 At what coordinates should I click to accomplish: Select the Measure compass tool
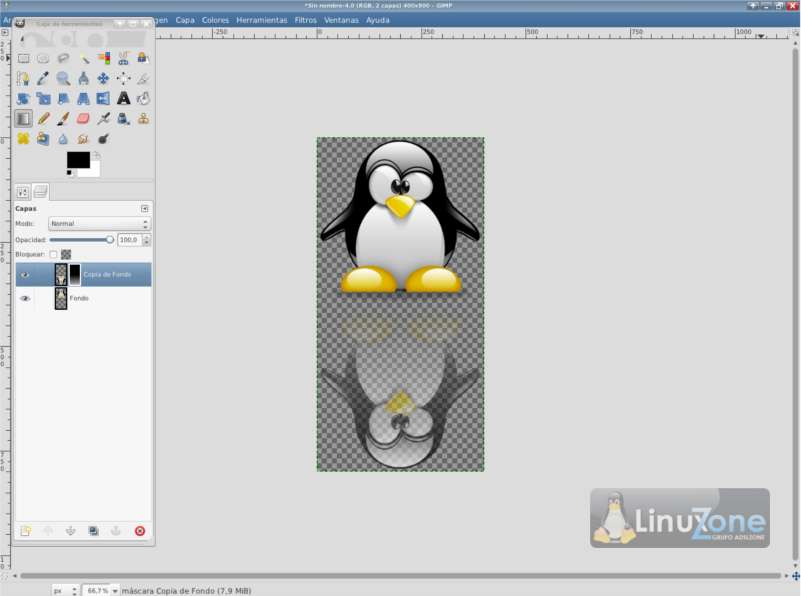point(84,78)
